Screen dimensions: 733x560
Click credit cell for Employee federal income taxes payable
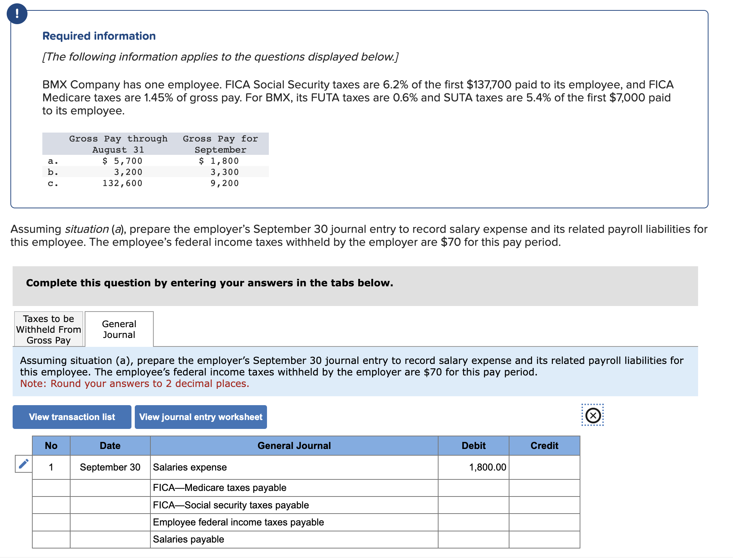544,522
